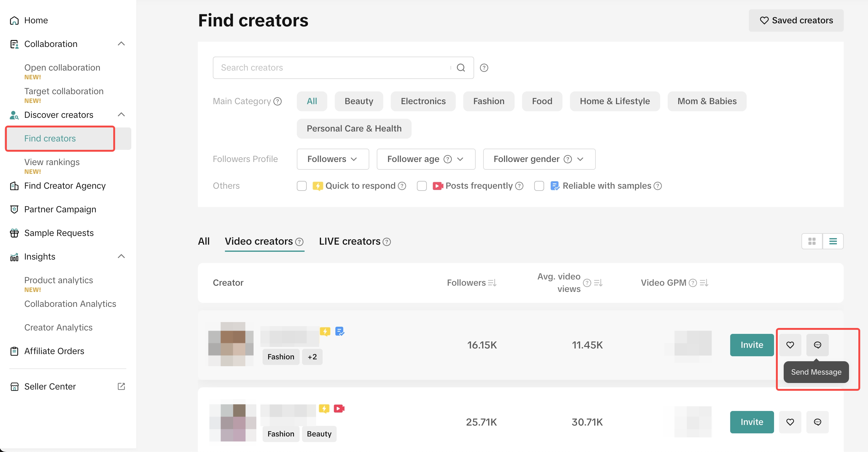Tick Reliable with samples checkbox
Screen dimensions: 868x452
click(539, 186)
